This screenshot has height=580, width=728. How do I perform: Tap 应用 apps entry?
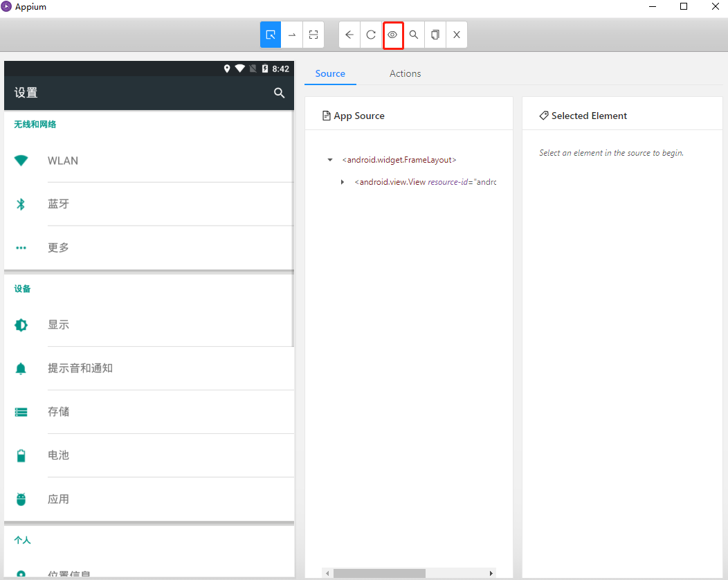click(x=149, y=499)
